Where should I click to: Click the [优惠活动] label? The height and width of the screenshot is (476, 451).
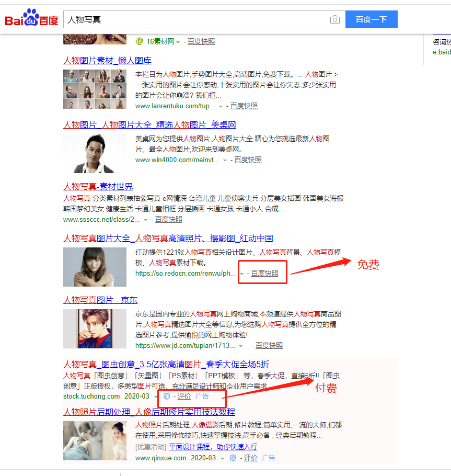coord(151,447)
